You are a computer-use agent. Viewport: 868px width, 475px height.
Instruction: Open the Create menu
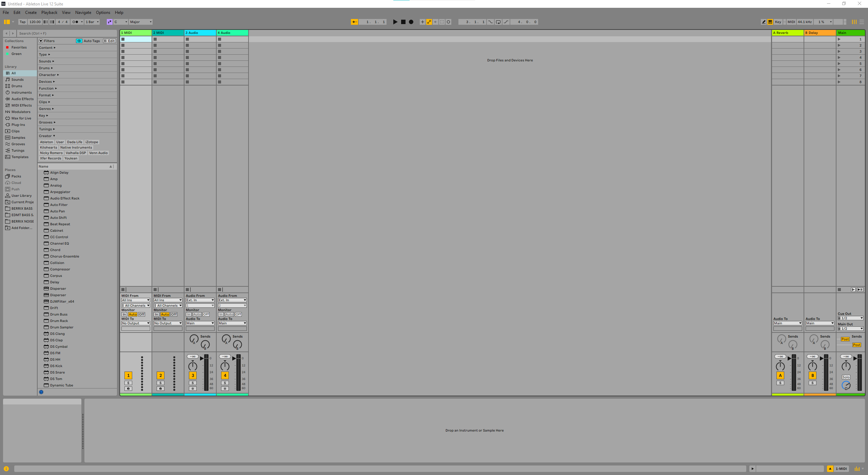(31, 13)
